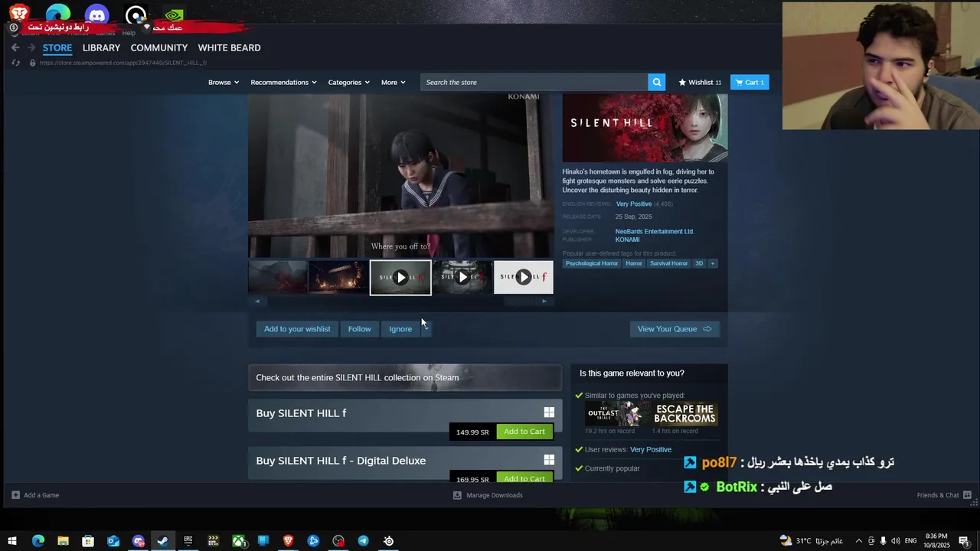The width and height of the screenshot is (980, 551).
Task: Open Microsoft Edge from the taskbar
Action: [x=38, y=541]
